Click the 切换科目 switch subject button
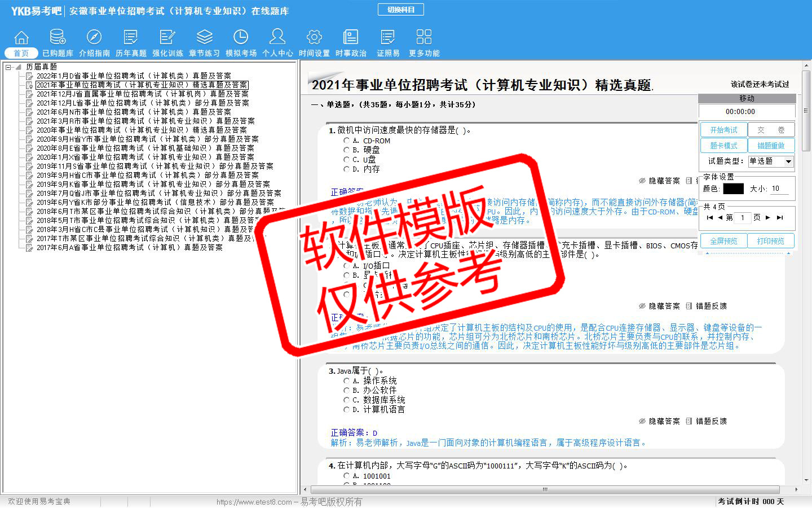Viewport: 812px width, 508px height. pyautogui.click(x=400, y=10)
